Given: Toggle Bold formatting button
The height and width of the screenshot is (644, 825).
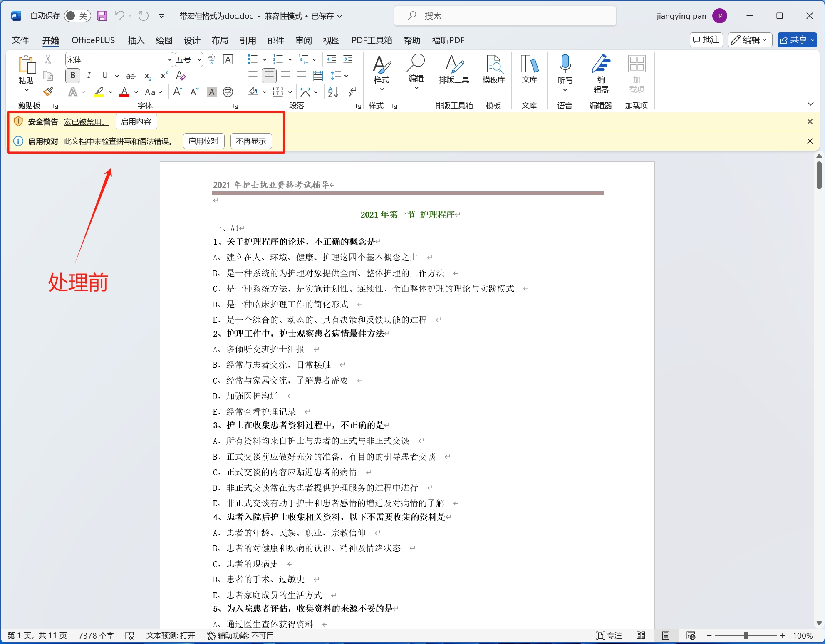Looking at the screenshot, I should click(73, 76).
